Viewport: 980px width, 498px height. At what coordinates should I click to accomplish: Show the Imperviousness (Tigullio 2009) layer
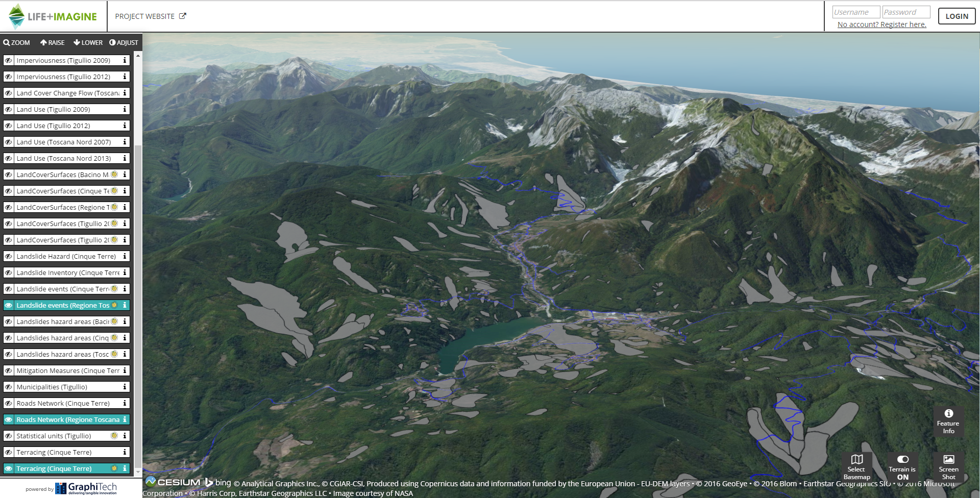pos(9,60)
